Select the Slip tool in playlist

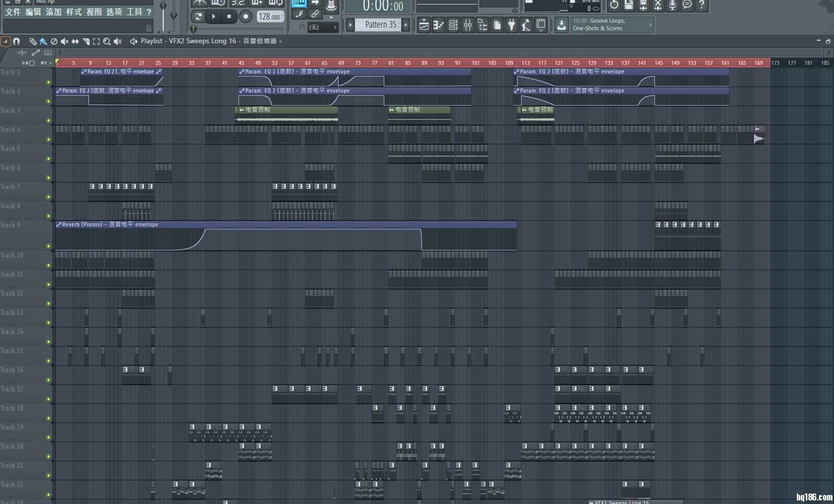[75, 41]
